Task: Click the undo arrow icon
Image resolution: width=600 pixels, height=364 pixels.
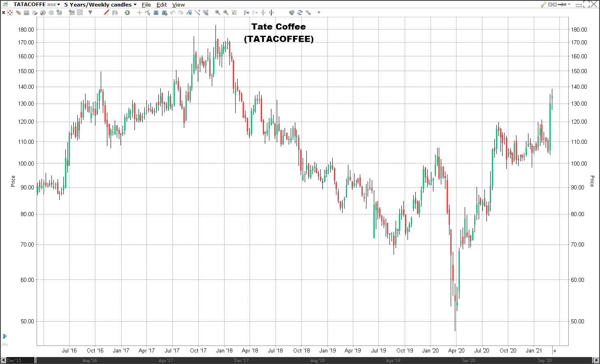Action: 173,13
